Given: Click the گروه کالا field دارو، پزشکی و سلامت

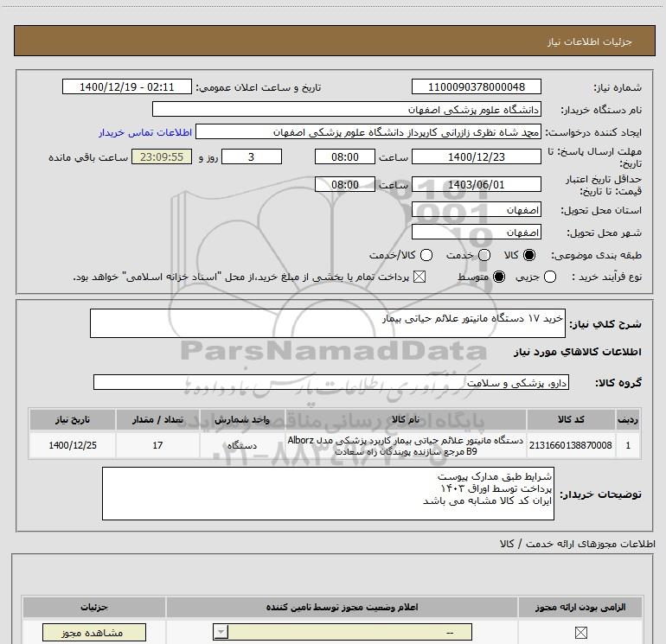Looking at the screenshot, I should pos(331,382).
